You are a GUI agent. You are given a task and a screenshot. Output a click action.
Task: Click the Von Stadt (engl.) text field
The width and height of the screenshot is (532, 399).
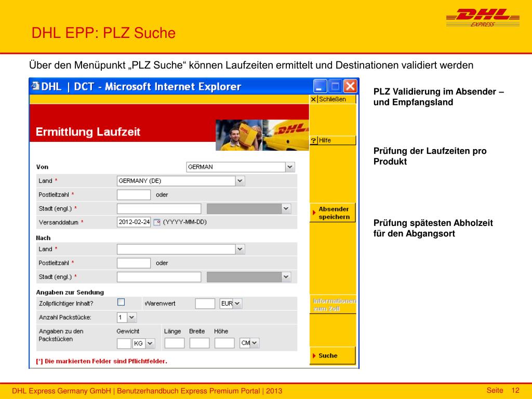[159, 209]
